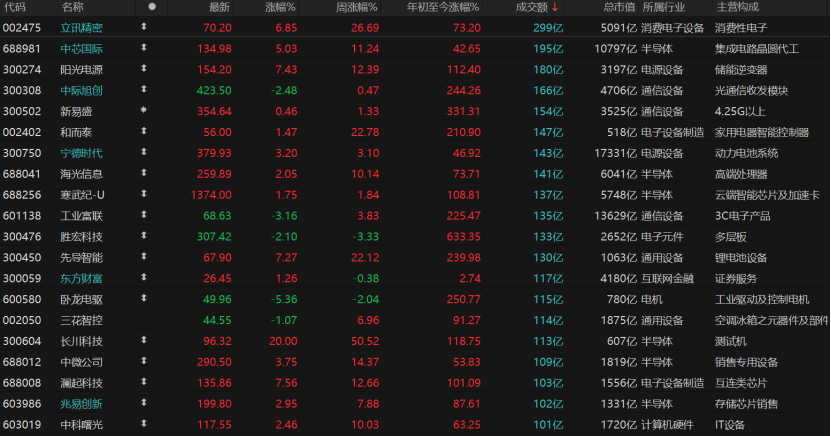Select stock code 300502
This screenshot has height=436, width=831.
pyautogui.click(x=22, y=111)
